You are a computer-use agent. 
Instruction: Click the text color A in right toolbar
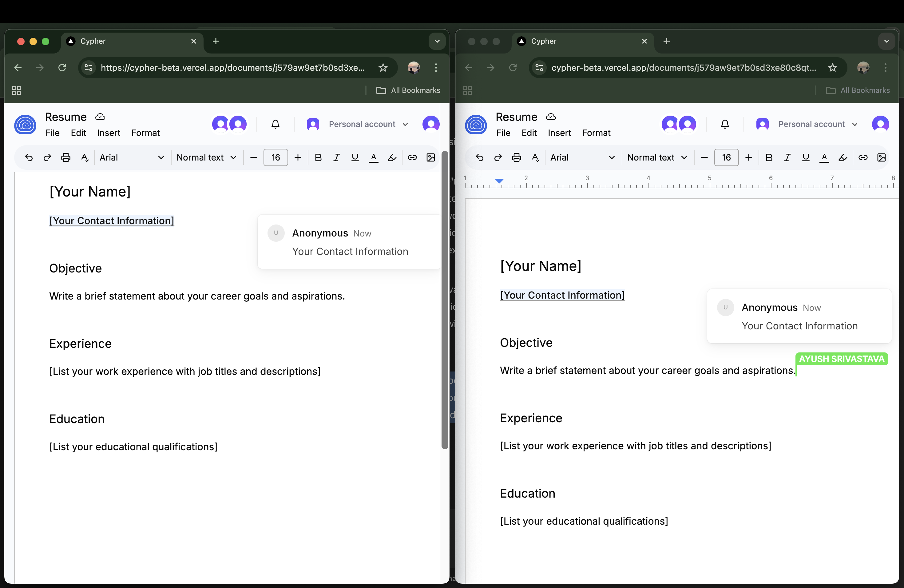pyautogui.click(x=824, y=157)
